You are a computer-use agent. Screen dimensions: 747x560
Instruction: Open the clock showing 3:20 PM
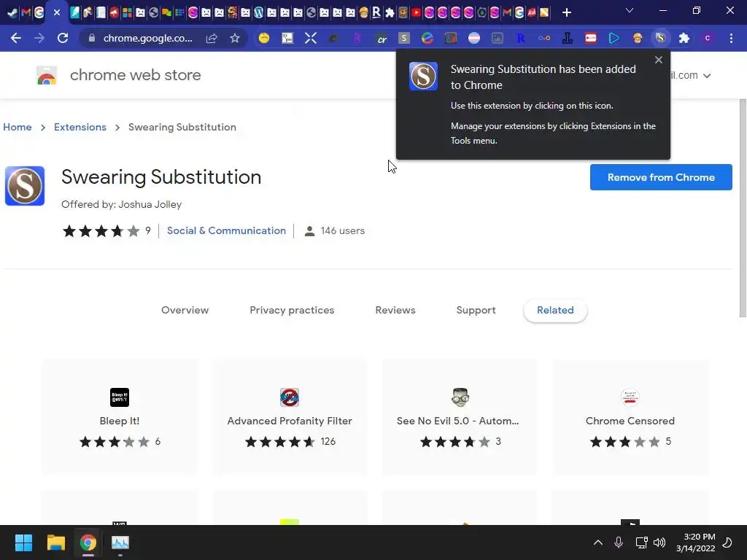(x=695, y=542)
